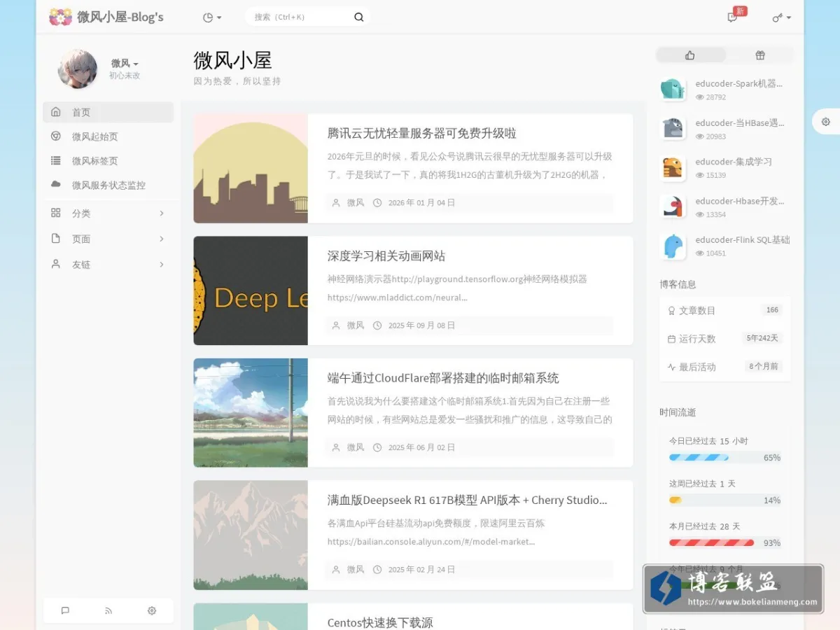Open popular post educoder-Spark机器...

coord(738,83)
